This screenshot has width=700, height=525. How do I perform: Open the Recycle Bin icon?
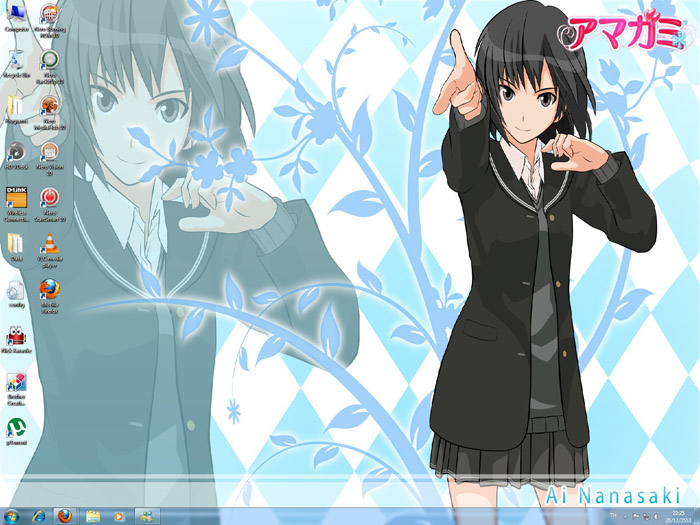(x=17, y=64)
